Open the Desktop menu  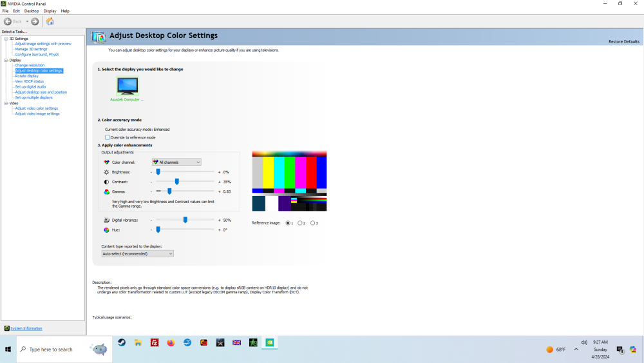pos(32,11)
